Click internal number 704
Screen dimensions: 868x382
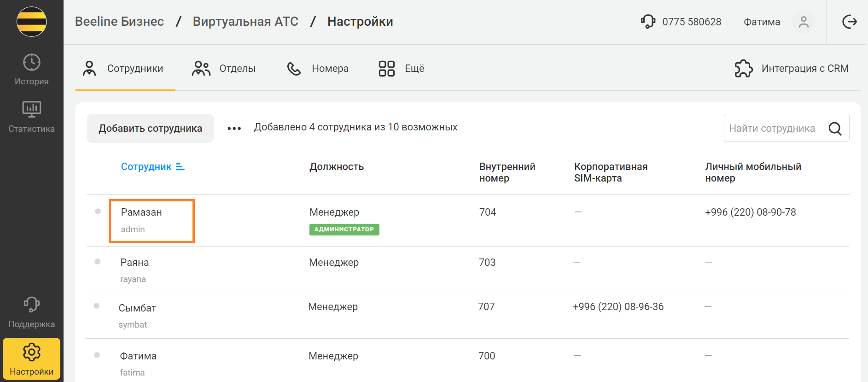488,212
